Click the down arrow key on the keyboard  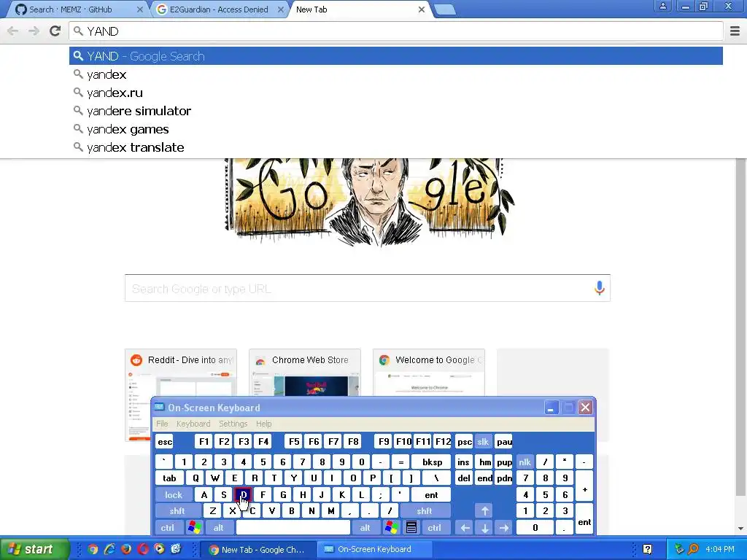click(484, 528)
